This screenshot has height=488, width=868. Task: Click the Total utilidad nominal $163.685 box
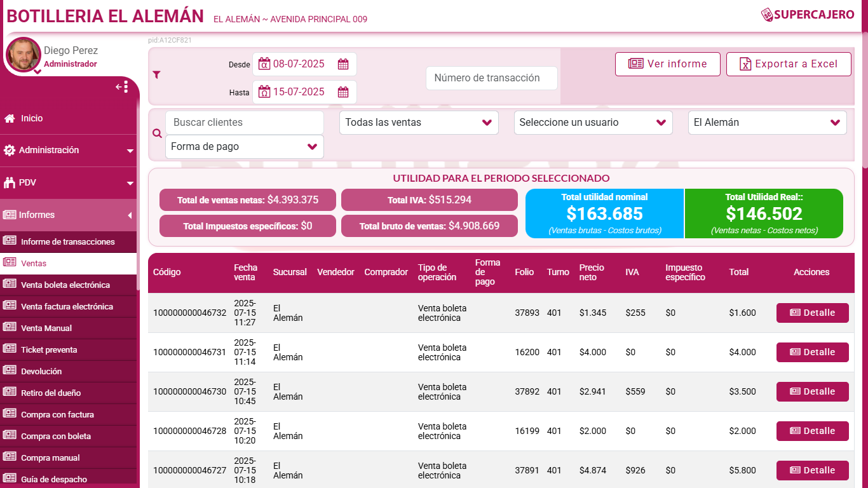point(604,213)
